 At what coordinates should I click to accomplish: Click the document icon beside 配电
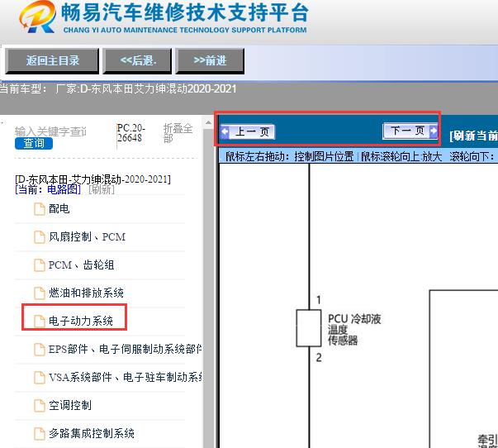40,209
